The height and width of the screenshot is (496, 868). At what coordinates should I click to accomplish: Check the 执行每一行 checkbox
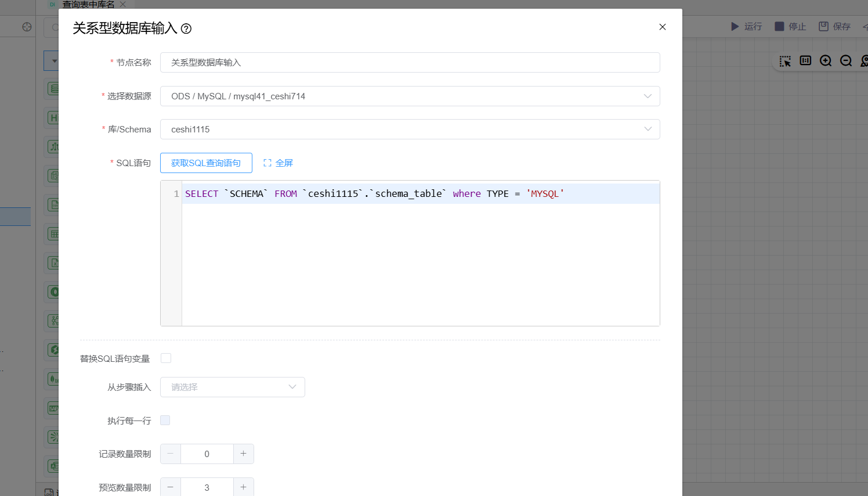click(x=165, y=420)
